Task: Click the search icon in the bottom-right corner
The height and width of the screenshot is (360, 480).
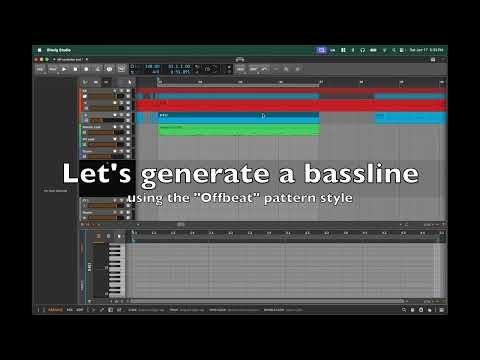Action: pos(404,310)
